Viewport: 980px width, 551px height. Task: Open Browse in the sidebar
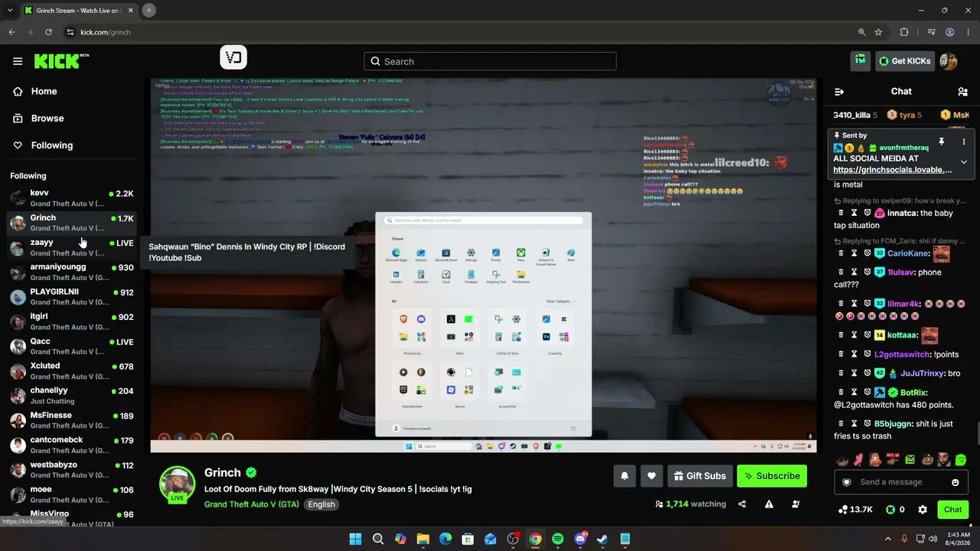[47, 118]
